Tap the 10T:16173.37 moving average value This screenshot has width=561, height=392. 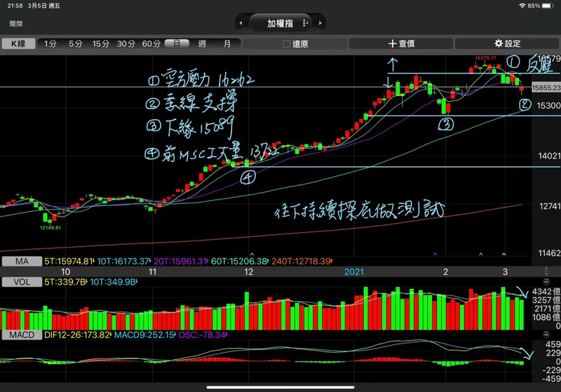coord(124,262)
